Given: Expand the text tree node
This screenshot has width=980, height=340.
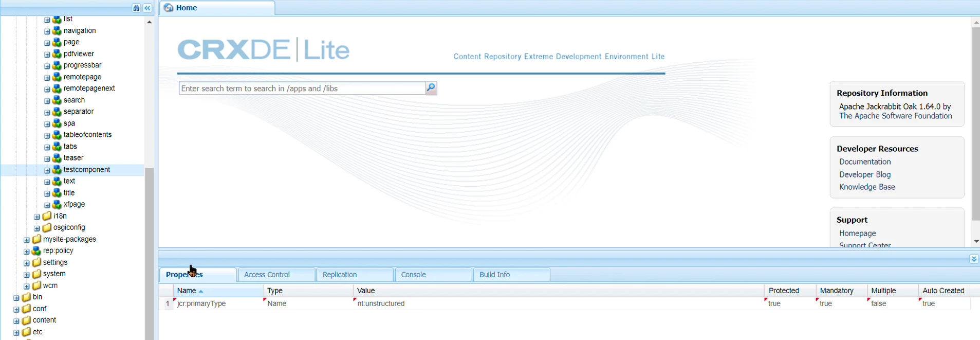Looking at the screenshot, I should coord(47,182).
